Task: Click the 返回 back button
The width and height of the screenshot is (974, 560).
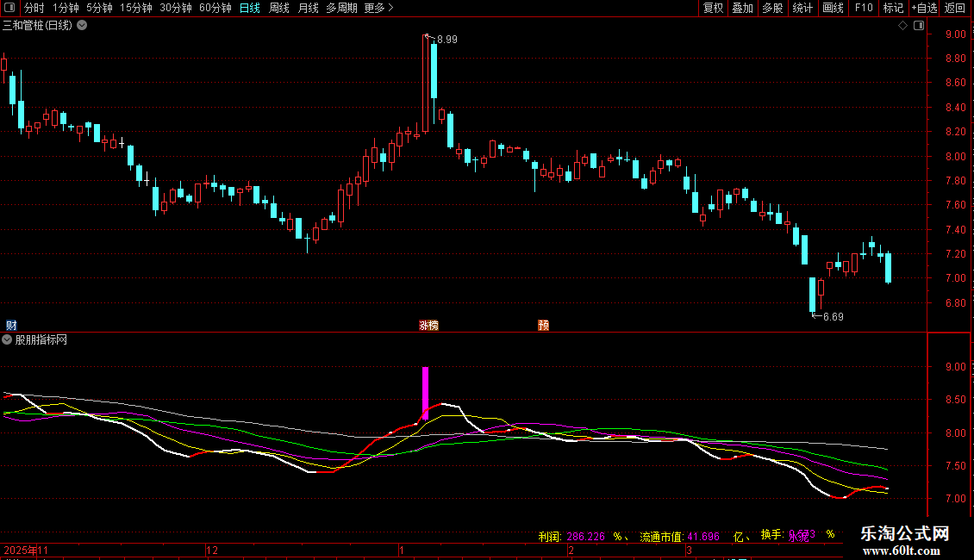Action: tap(955, 8)
